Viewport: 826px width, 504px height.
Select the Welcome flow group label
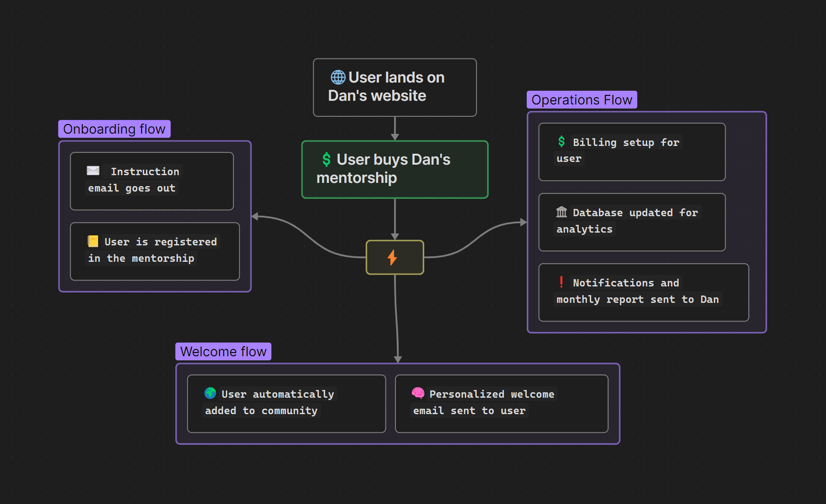coord(223,352)
